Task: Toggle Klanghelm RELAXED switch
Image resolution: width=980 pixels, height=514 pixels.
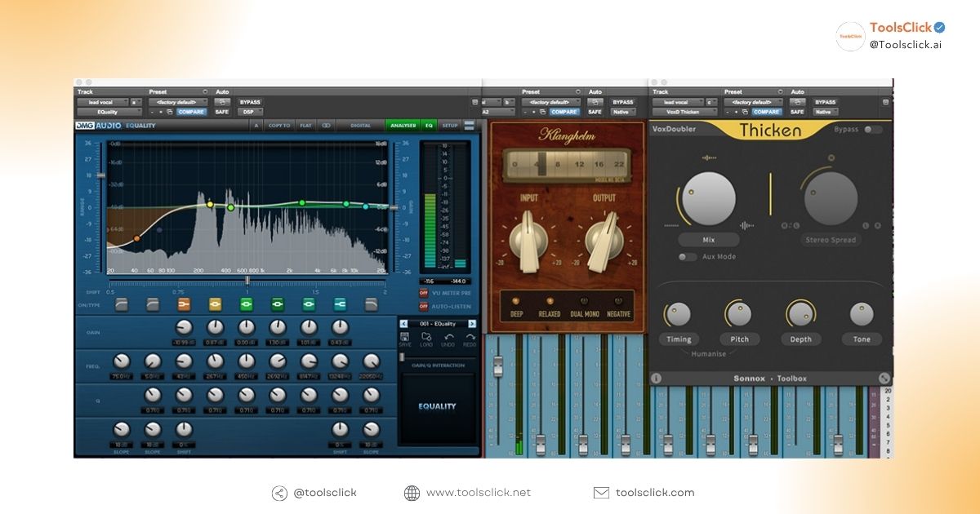Action: tap(549, 301)
